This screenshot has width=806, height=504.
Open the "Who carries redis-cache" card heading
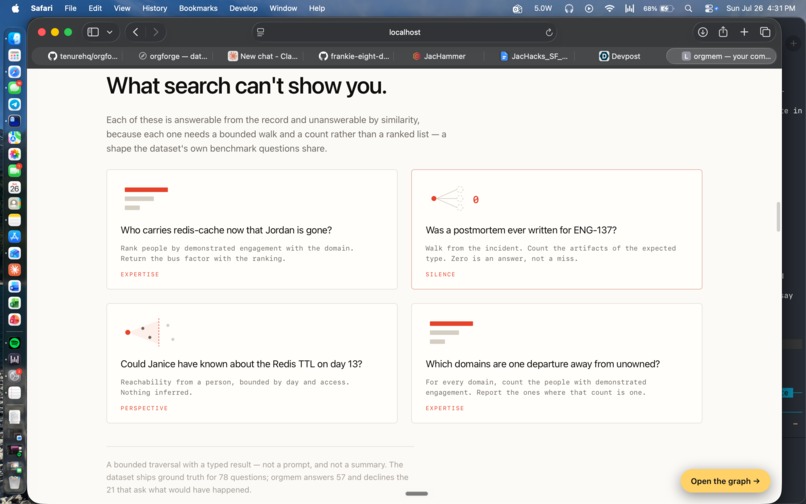click(x=226, y=230)
